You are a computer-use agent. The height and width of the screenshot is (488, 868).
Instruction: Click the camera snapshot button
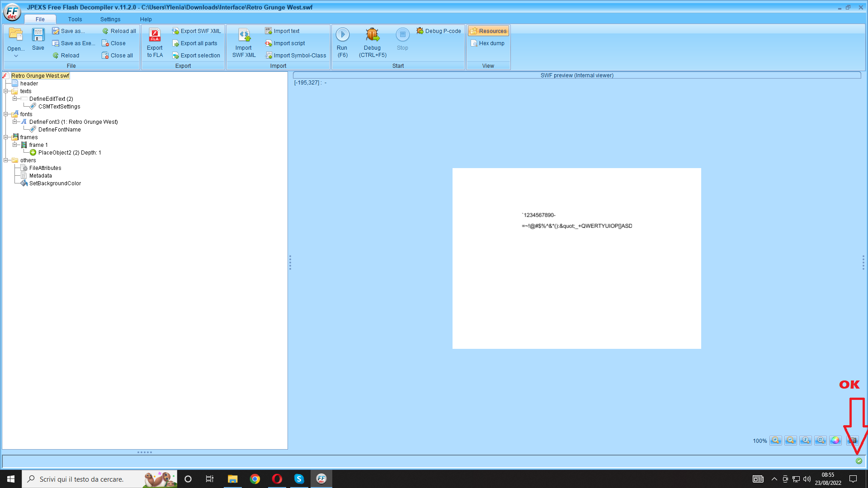click(x=853, y=441)
